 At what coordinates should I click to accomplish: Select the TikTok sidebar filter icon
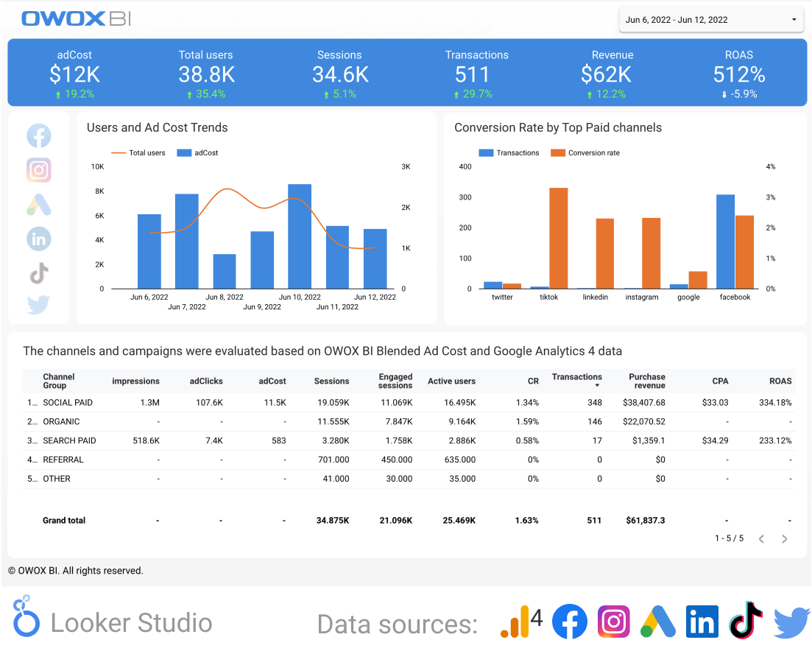point(39,273)
